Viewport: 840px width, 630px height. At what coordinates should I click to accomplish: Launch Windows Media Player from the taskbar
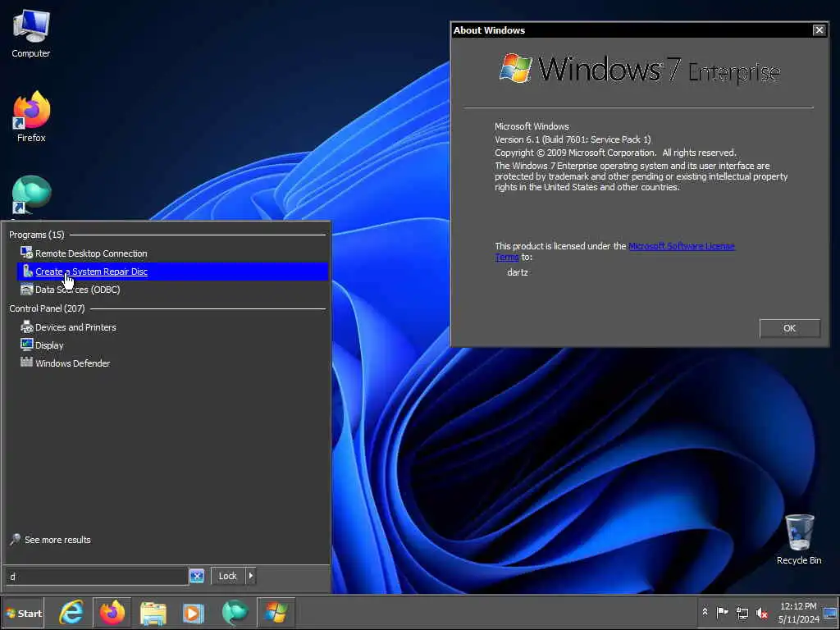click(194, 613)
